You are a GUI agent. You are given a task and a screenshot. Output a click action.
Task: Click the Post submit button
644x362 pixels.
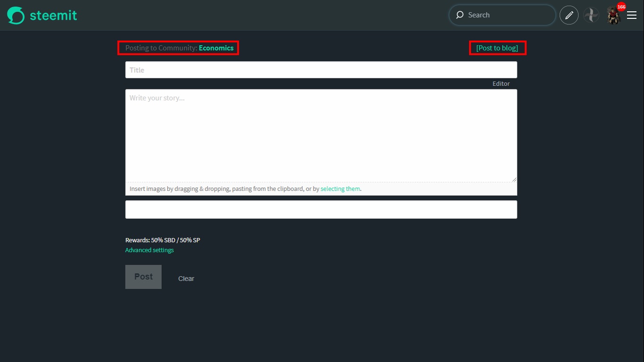[x=143, y=277]
